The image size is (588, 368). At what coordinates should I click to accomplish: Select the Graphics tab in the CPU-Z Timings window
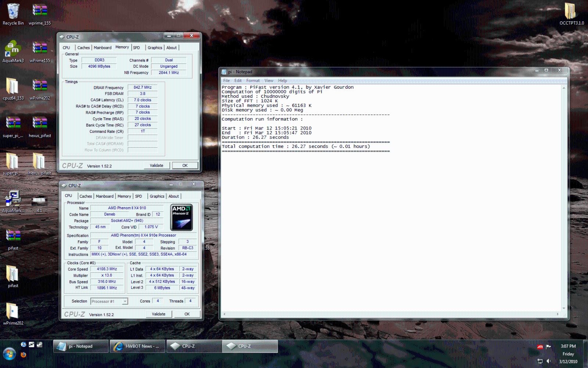click(x=155, y=48)
